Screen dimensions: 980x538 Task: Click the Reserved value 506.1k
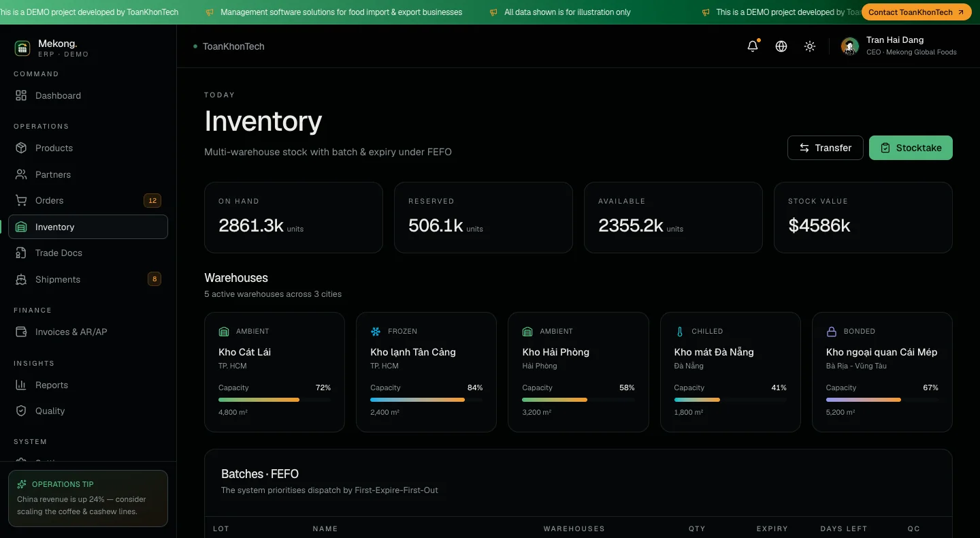pyautogui.click(x=436, y=225)
